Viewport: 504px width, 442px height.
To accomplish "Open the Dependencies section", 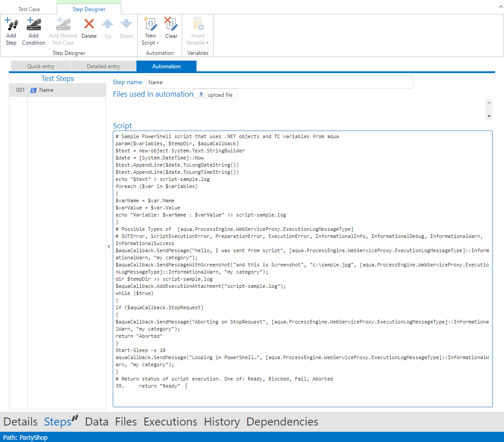I will coord(282,422).
